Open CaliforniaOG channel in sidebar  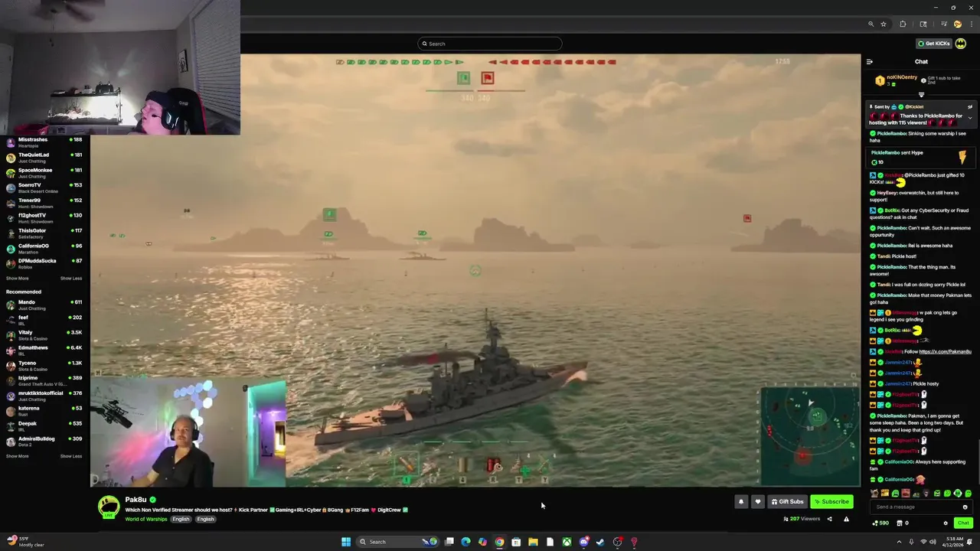(44, 249)
